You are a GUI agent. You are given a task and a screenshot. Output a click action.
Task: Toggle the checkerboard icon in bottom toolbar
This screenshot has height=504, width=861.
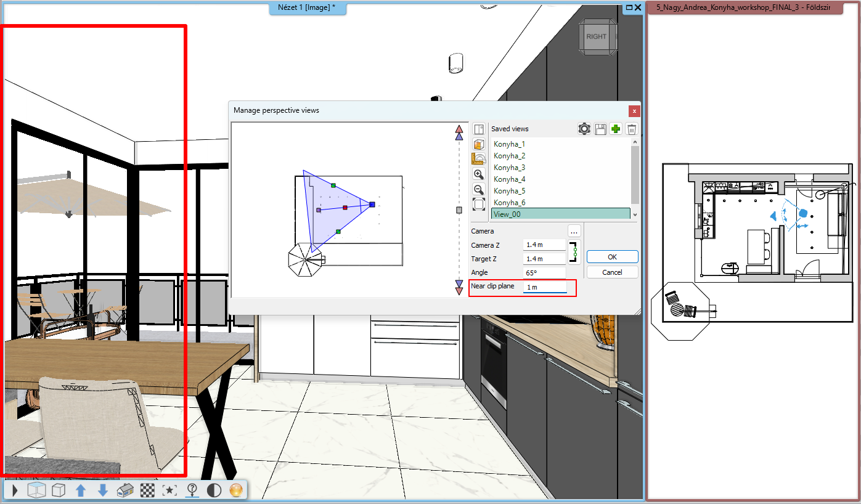click(147, 490)
